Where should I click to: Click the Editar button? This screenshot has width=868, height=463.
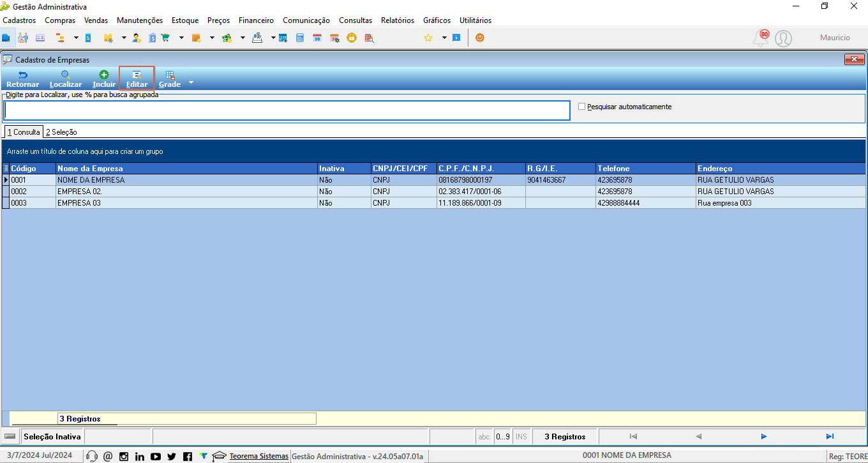(137, 79)
